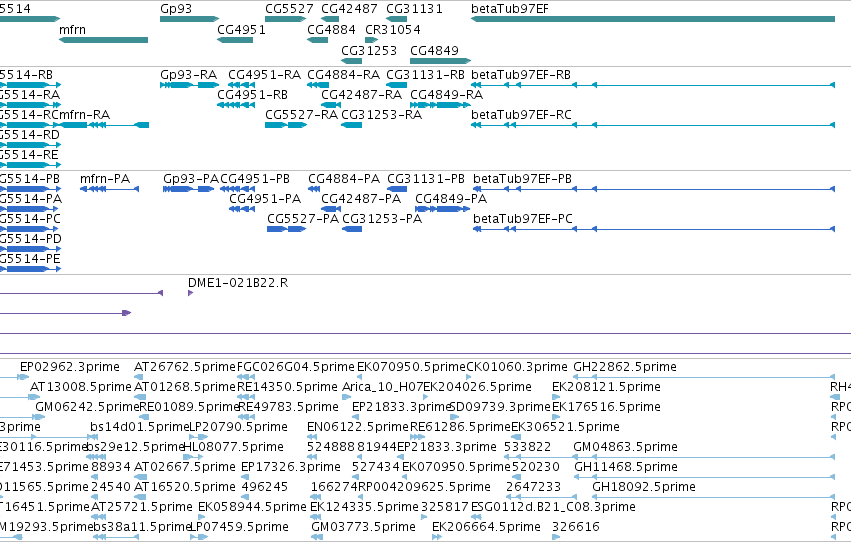Click the GH11468.5prime EST label
This screenshot has height=542, width=851.
coord(625,467)
